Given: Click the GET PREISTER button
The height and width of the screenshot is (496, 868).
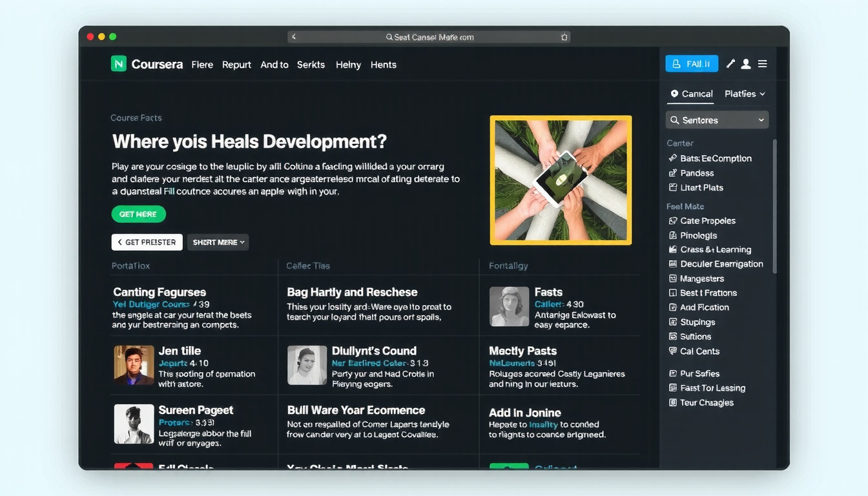Looking at the screenshot, I should tap(147, 242).
